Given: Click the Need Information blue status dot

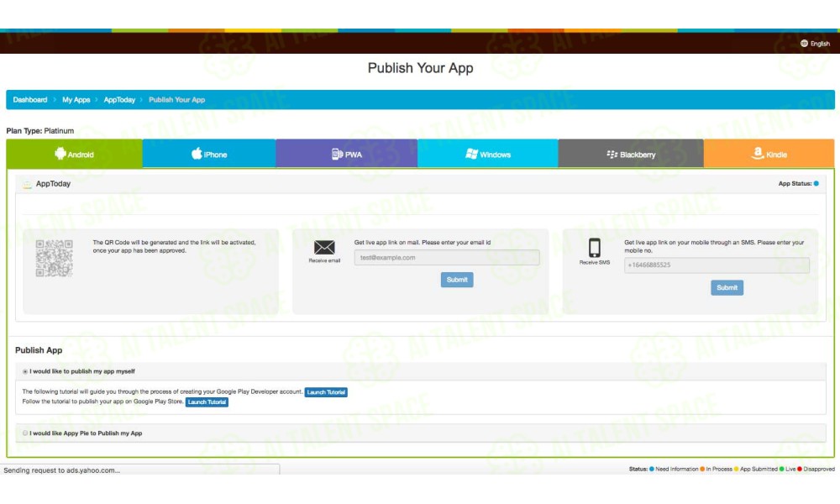Looking at the screenshot, I should tap(652, 469).
